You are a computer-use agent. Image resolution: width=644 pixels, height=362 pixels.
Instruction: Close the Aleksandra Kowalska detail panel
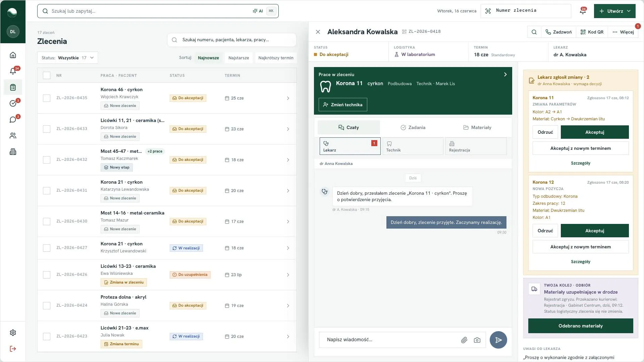click(x=318, y=32)
